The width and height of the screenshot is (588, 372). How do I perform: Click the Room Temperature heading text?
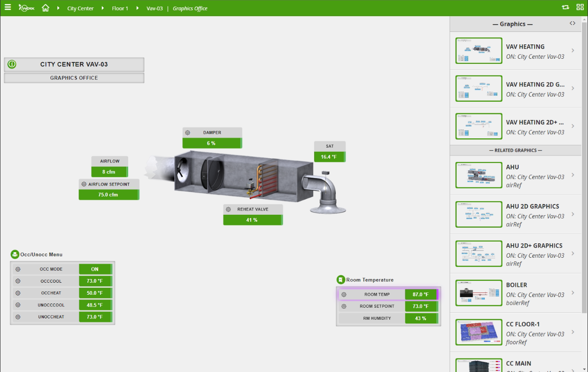[x=370, y=280]
